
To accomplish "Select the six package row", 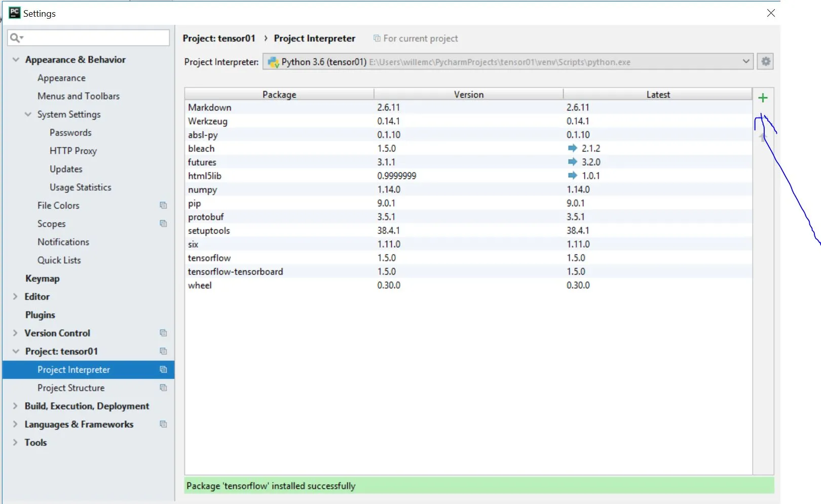I will point(468,244).
